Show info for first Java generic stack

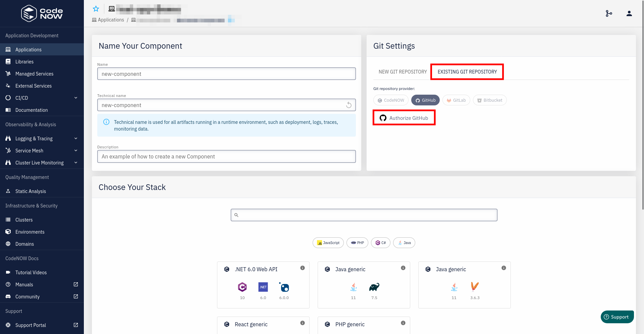[403, 268]
